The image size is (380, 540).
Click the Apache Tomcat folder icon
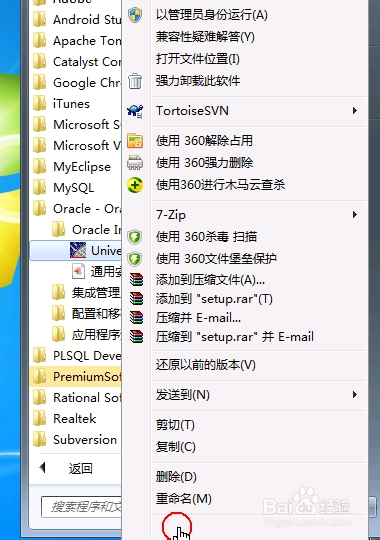click(x=40, y=41)
